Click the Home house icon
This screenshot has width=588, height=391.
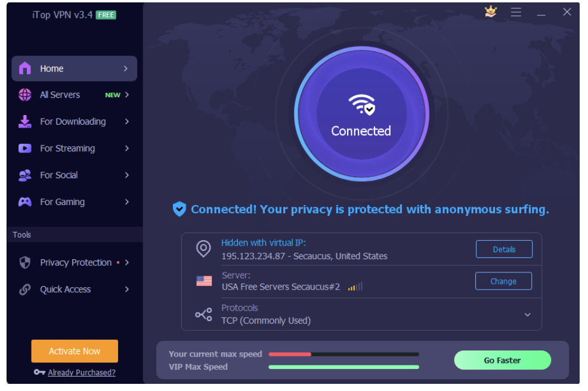coord(25,68)
